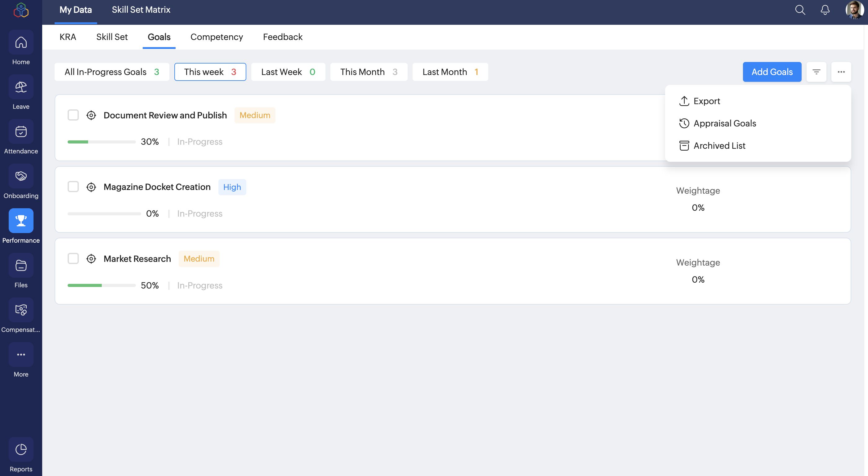Open the Attendance sidebar icon
Screen dimensions: 868x476
[21, 132]
